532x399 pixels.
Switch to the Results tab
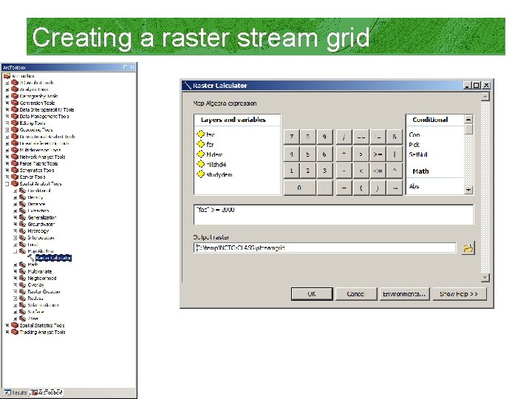coord(16,392)
